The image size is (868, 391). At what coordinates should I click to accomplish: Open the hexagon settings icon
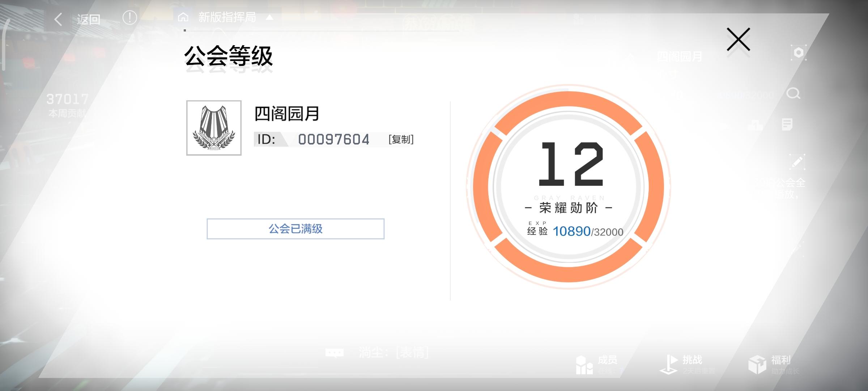(799, 53)
